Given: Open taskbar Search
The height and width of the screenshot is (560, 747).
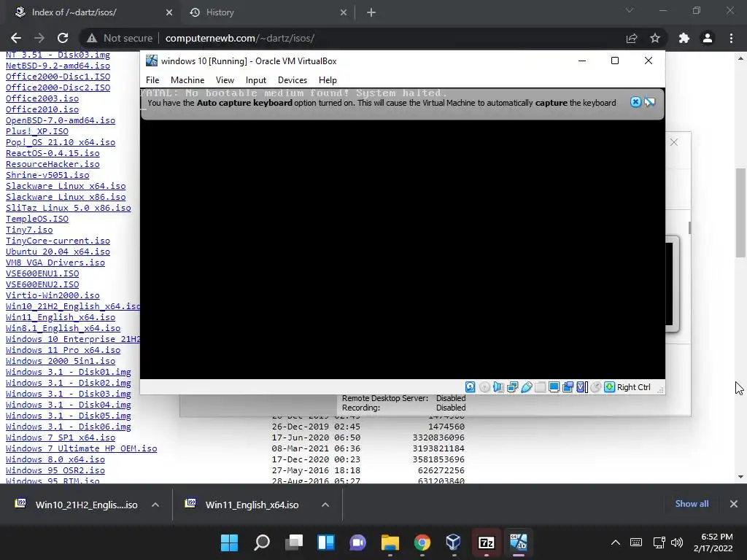Looking at the screenshot, I should coord(262,542).
